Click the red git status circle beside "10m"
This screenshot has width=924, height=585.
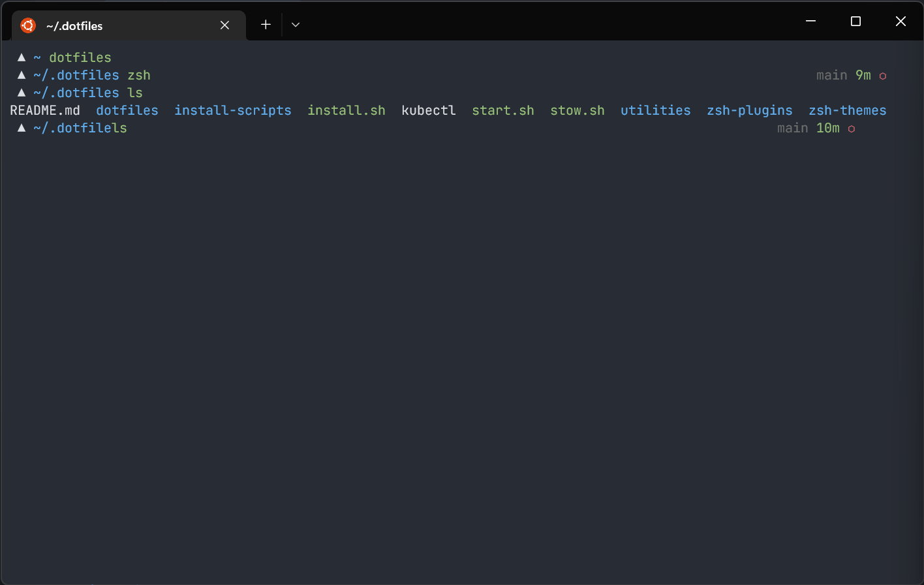click(x=851, y=128)
